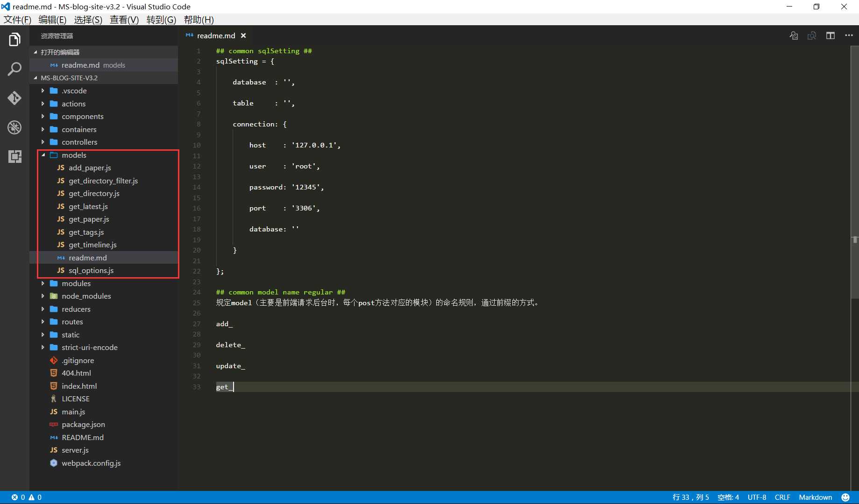Open the 文件(F) menu
859x504 pixels.
(x=17, y=20)
